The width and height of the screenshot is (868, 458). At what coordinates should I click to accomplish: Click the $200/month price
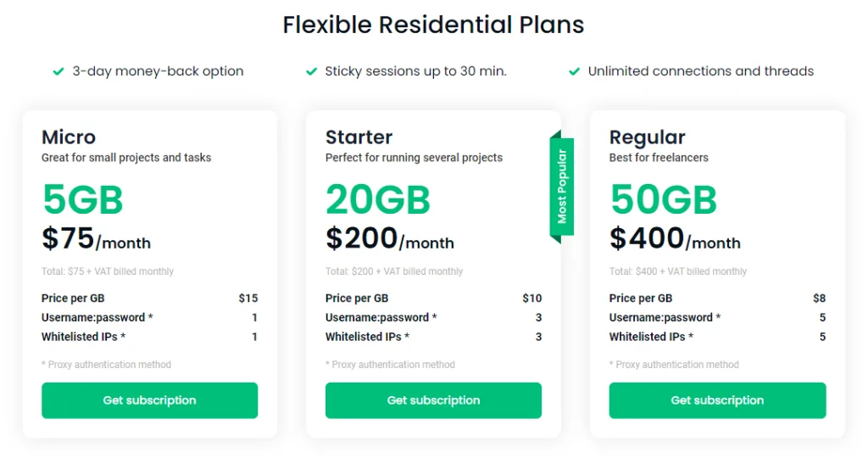click(x=389, y=240)
